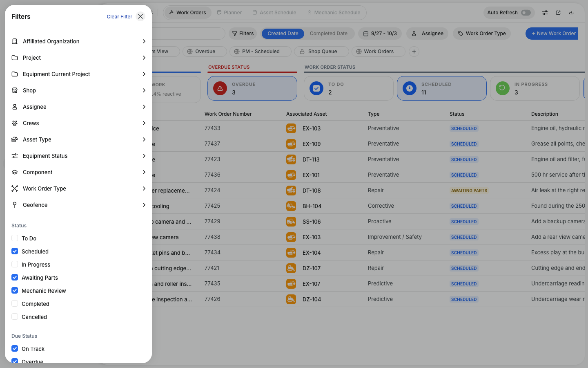The image size is (588, 368).
Task: Select the Shop Queue saved view
Action: pyautogui.click(x=321, y=52)
